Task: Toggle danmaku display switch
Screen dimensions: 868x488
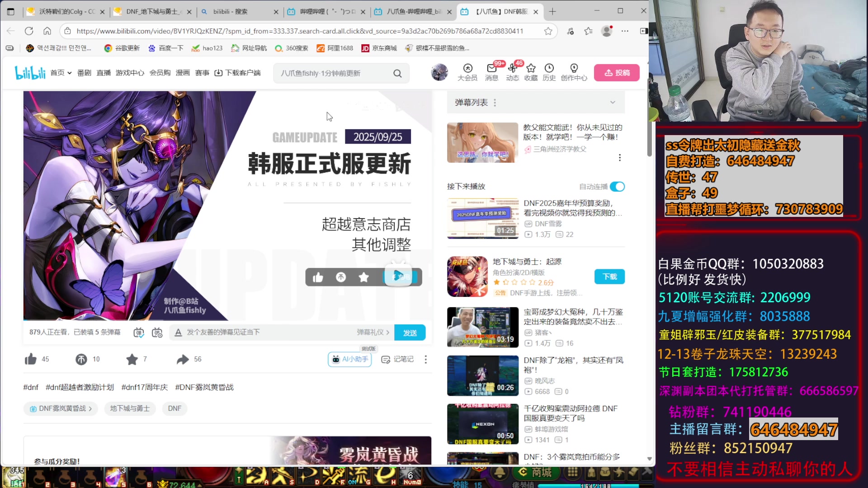Action: [x=139, y=333]
